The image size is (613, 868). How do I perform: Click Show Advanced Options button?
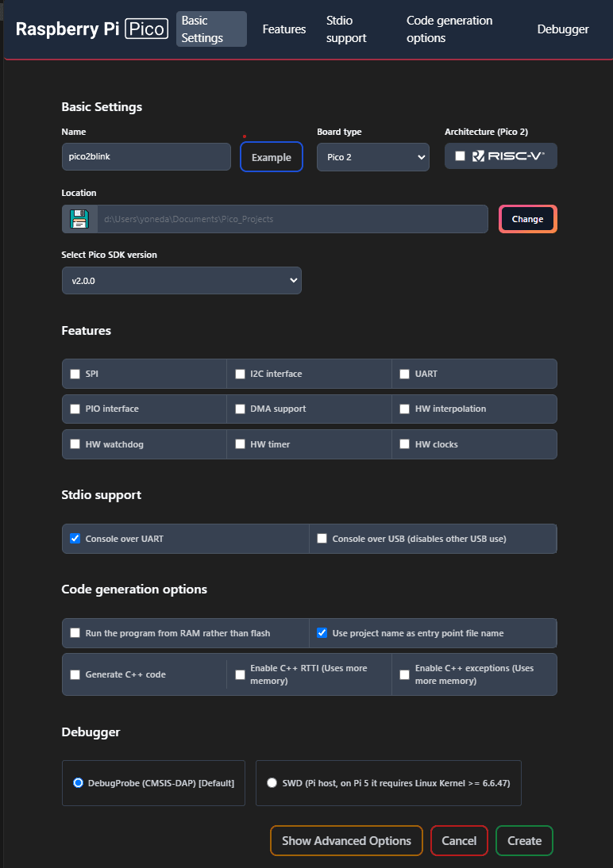click(346, 840)
